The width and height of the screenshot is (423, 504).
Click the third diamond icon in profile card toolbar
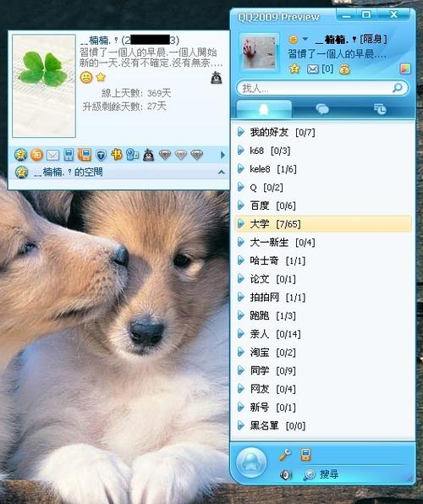196,155
